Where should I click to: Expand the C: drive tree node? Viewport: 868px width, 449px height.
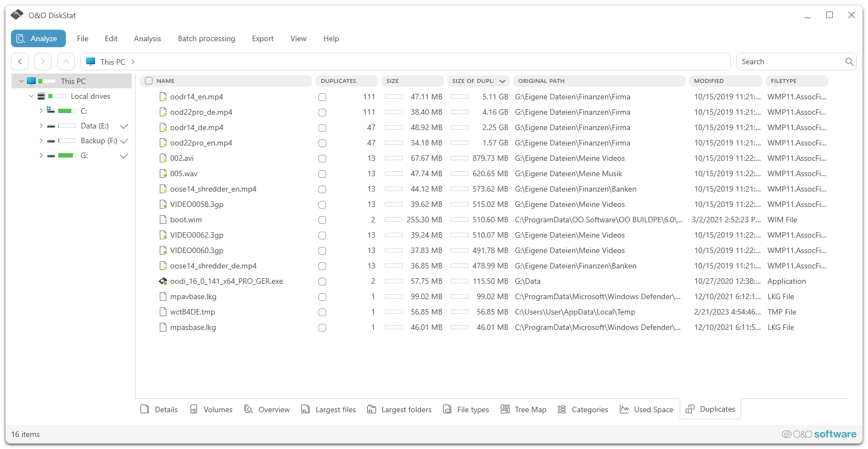tap(41, 111)
